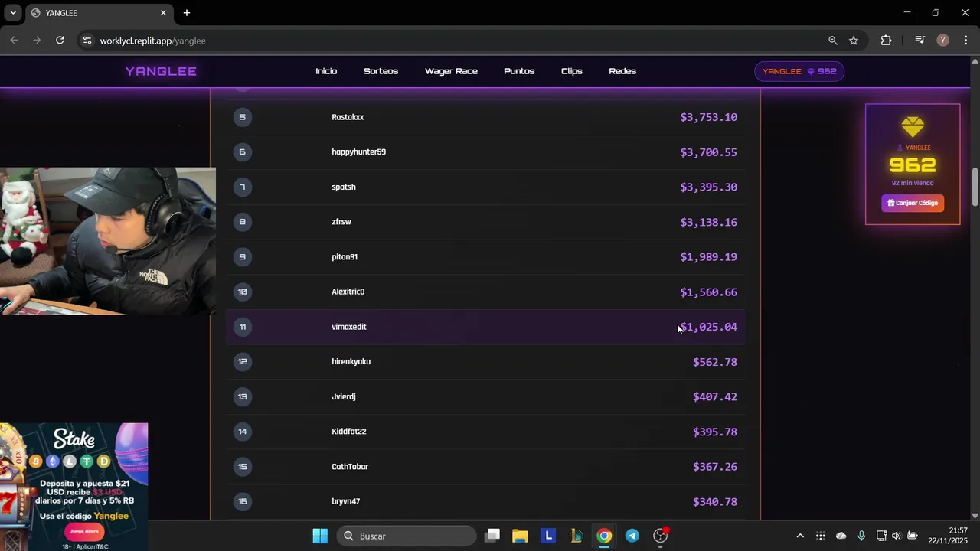Open File Explorer from the taskbar
Viewport: 980px width, 551px height.
[x=521, y=536]
